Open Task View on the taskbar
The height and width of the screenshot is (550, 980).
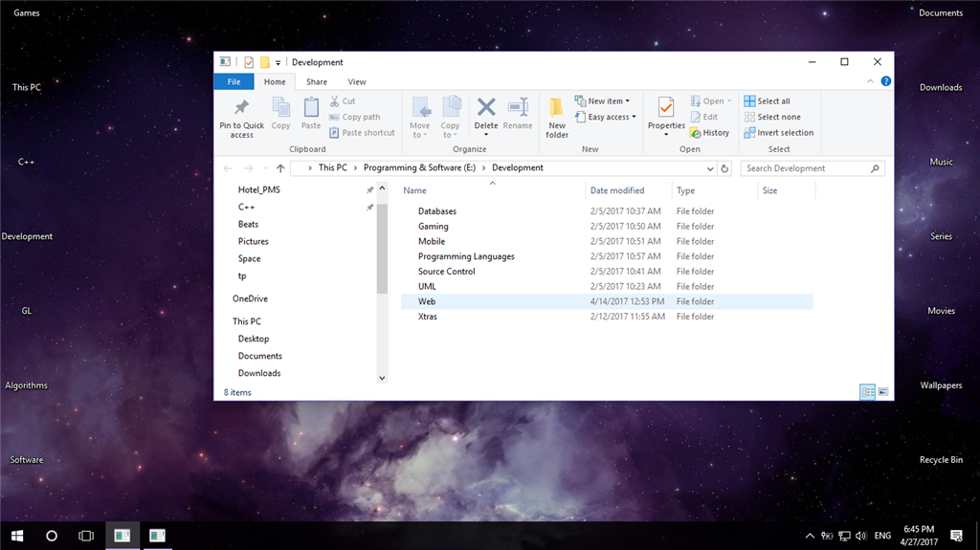(86, 536)
